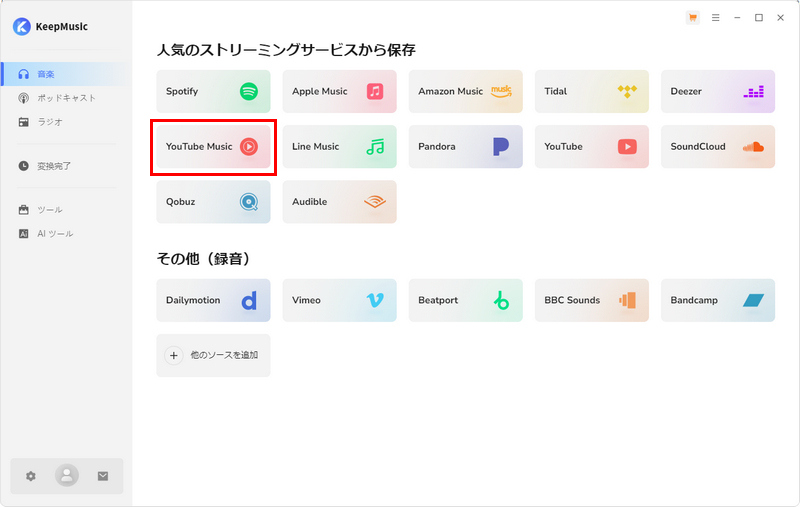Click the Dailymotion 'd' icon
800x507 pixels.
coord(249,300)
